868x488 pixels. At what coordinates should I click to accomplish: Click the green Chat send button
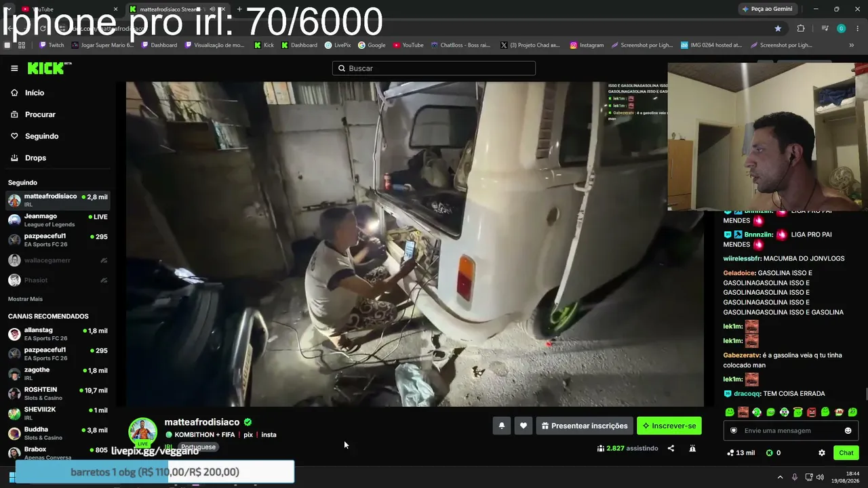pos(846,453)
